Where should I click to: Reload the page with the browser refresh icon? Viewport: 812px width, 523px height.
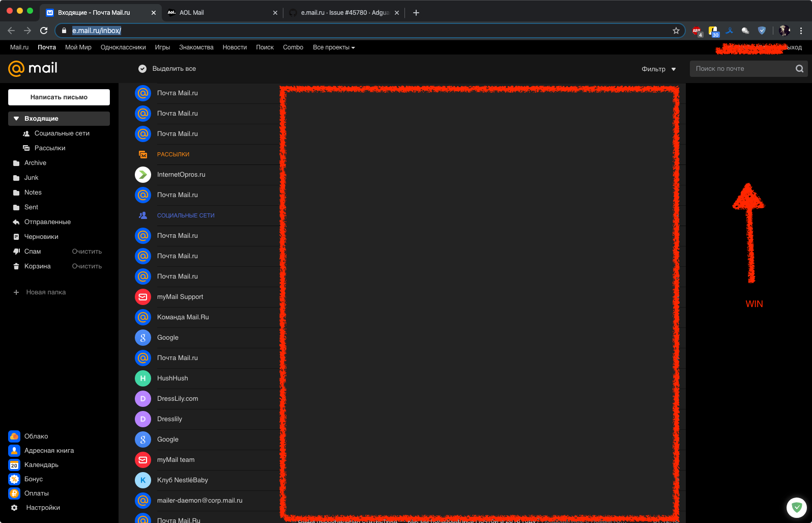point(44,31)
